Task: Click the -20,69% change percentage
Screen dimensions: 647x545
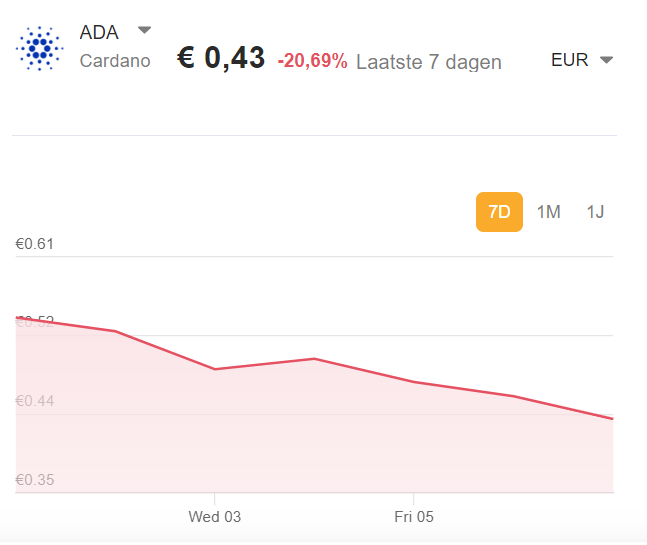Action: coord(312,62)
